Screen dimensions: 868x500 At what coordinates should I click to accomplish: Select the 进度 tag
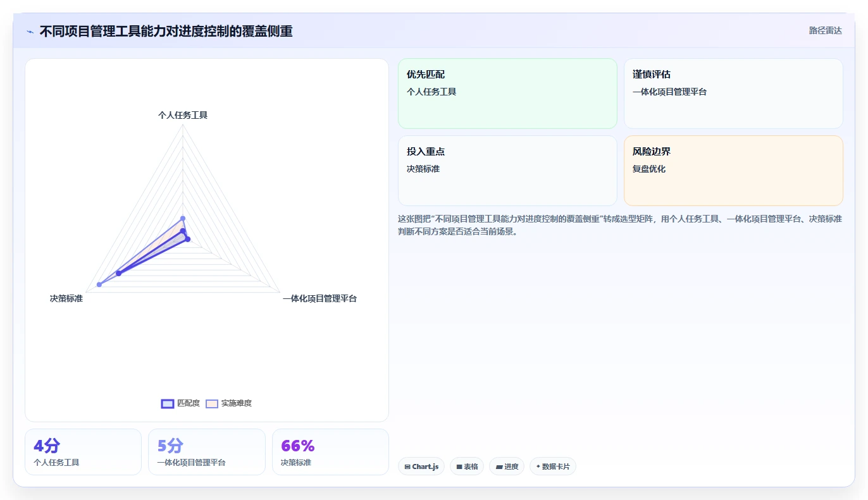507,466
